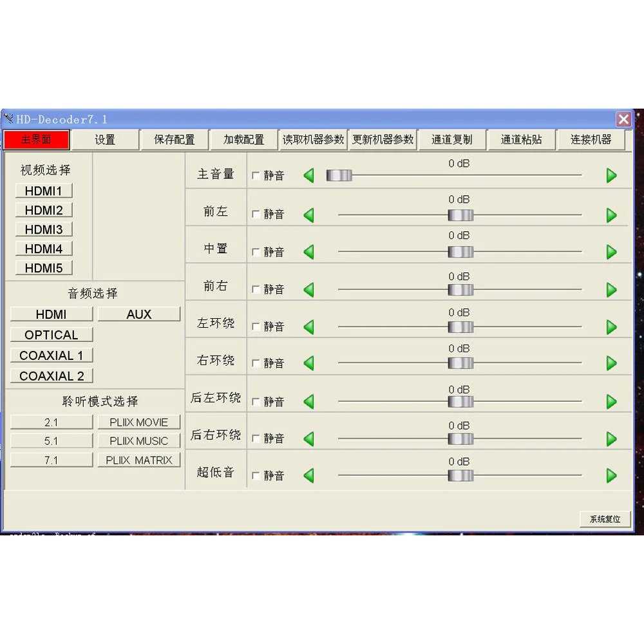644x644 pixels.
Task: Click the 前左 slider handle
Action: coord(460,215)
